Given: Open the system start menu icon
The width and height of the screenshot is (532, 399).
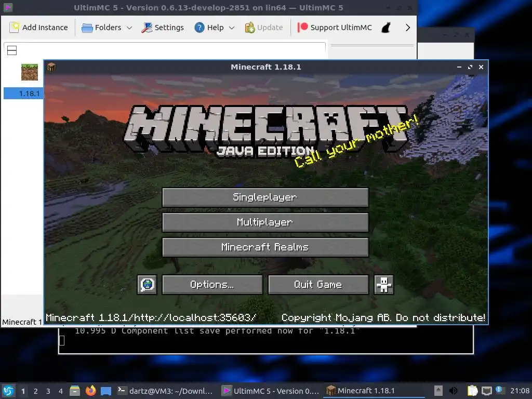Looking at the screenshot, I should (x=8, y=391).
